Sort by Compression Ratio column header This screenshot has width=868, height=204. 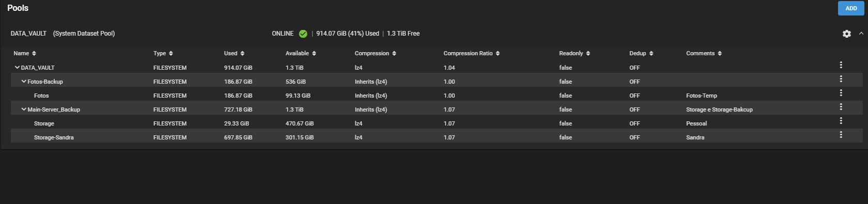[x=471, y=54]
